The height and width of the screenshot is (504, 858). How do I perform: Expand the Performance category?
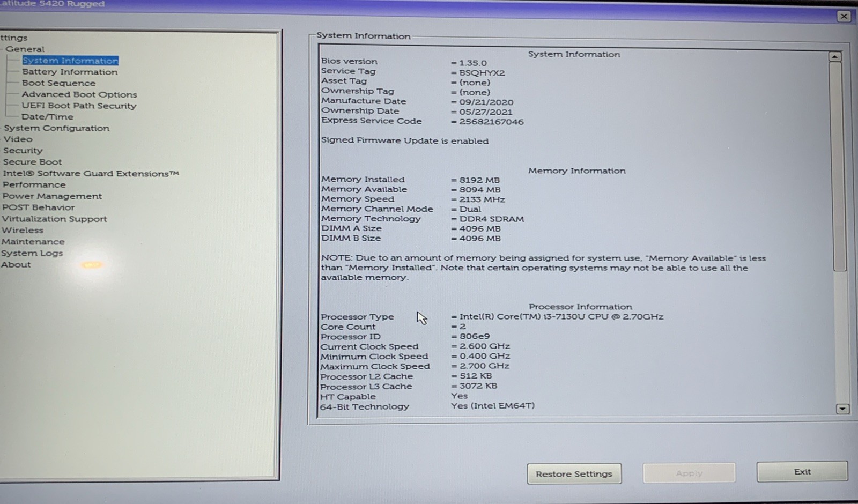[34, 185]
